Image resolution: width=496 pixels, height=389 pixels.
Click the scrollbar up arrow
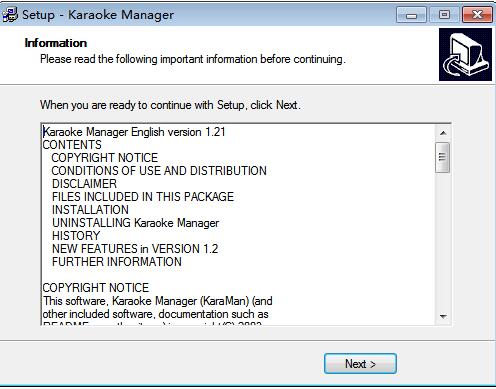tap(443, 133)
